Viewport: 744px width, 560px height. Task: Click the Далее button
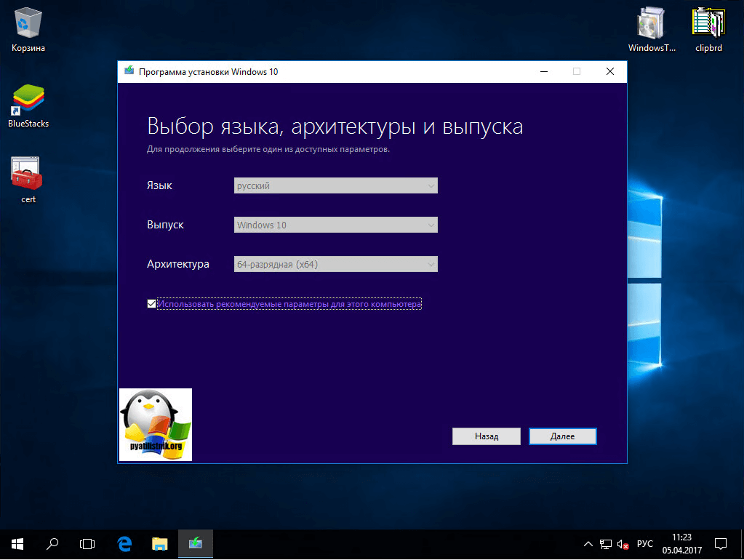(x=562, y=436)
